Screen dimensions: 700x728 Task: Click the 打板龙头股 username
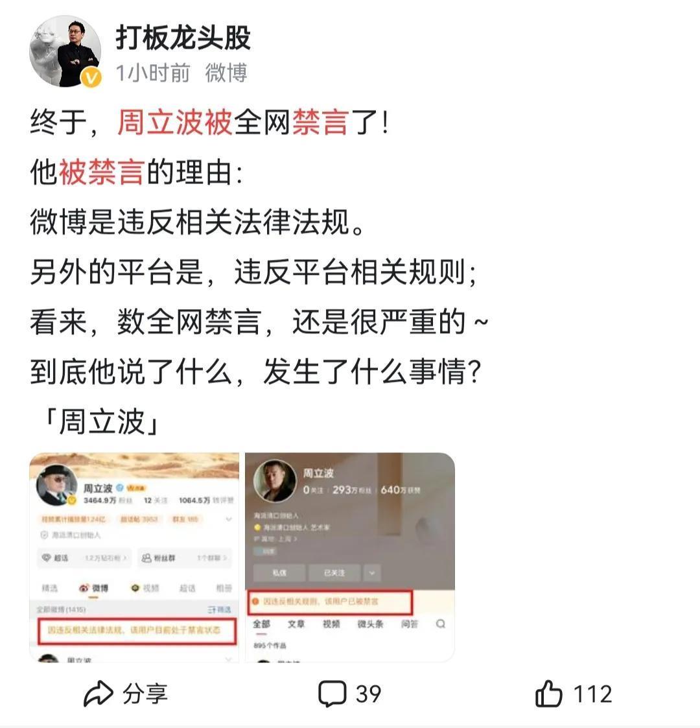[183, 37]
